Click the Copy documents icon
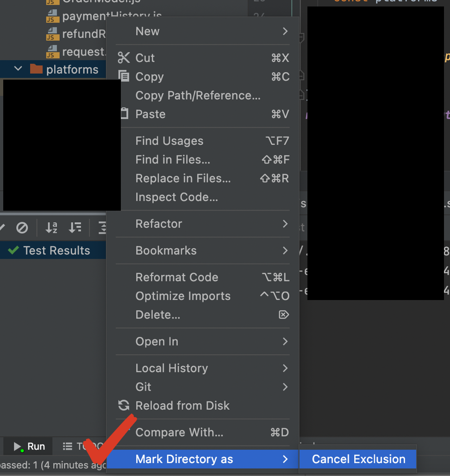Image resolution: width=450 pixels, height=476 pixels. click(x=124, y=76)
